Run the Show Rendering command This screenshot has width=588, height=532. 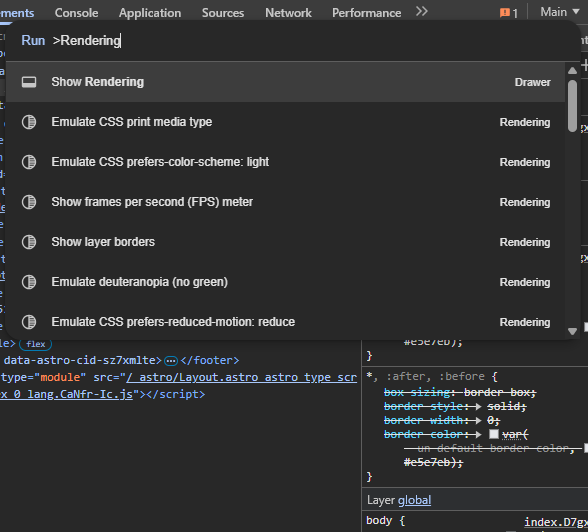[x=286, y=82]
